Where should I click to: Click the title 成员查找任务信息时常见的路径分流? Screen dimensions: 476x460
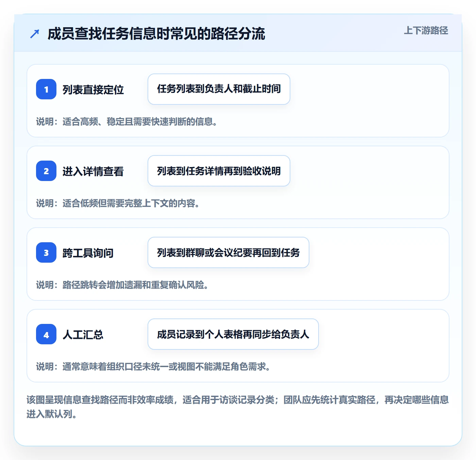click(156, 34)
